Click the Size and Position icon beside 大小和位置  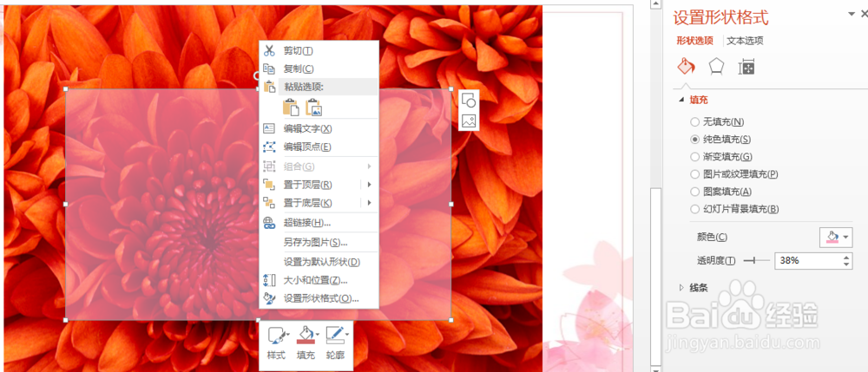tap(269, 280)
